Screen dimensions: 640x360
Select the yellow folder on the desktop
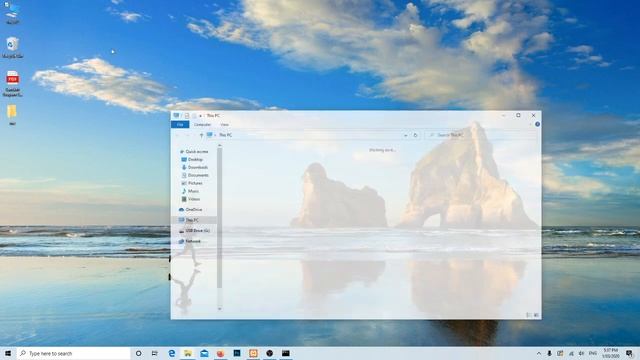[x=12, y=115]
